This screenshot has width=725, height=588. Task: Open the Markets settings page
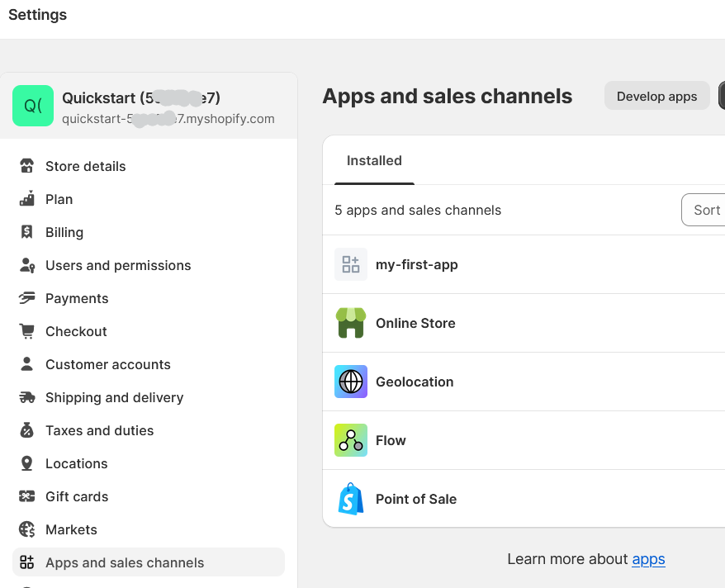pyautogui.click(x=71, y=529)
